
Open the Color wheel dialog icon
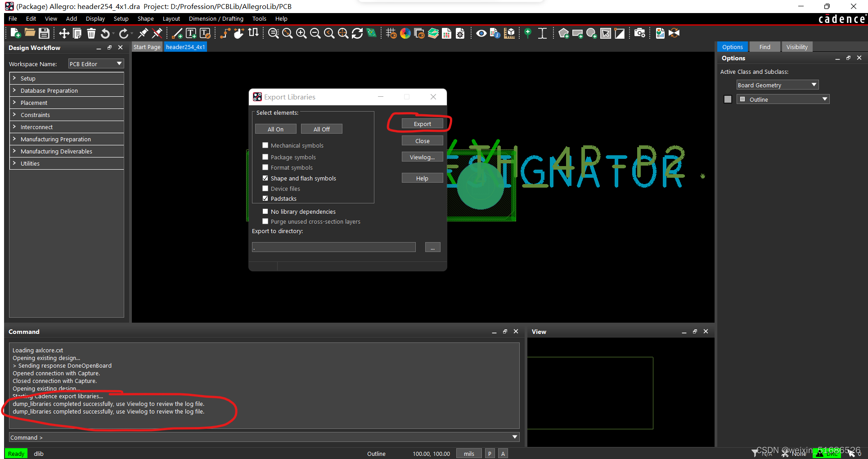click(x=405, y=33)
